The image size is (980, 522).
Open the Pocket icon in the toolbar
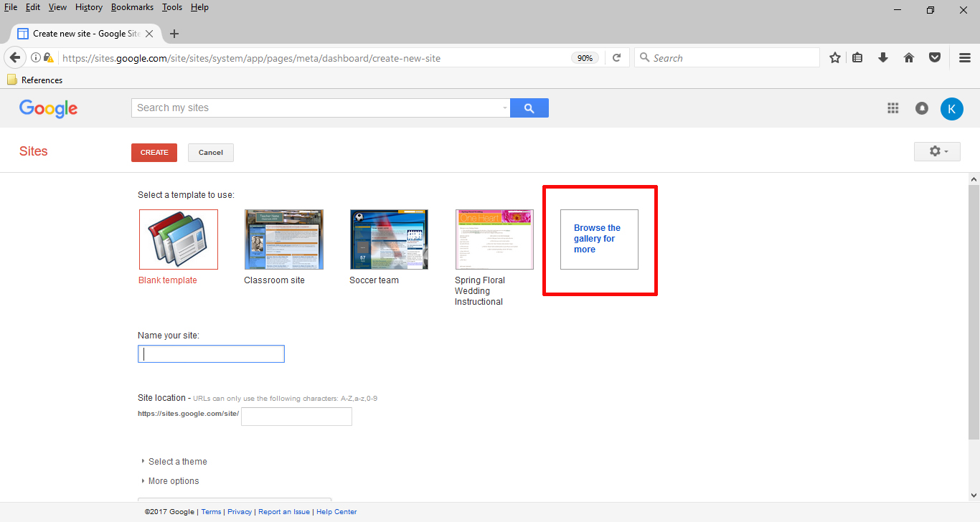click(x=935, y=58)
